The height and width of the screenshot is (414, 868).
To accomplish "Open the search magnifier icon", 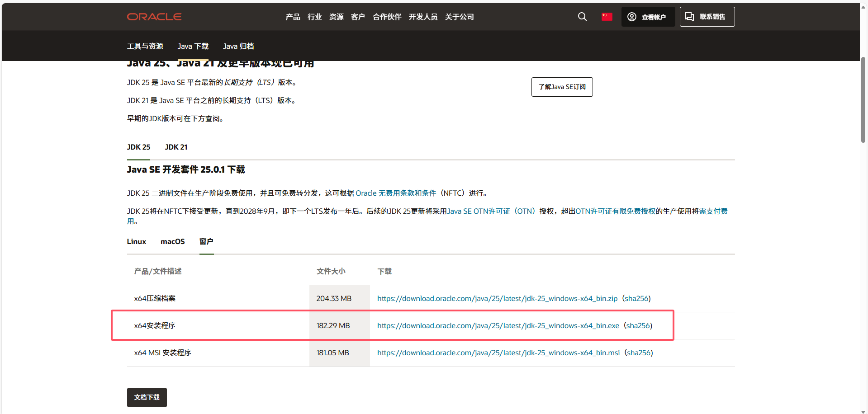I will 582,17.
